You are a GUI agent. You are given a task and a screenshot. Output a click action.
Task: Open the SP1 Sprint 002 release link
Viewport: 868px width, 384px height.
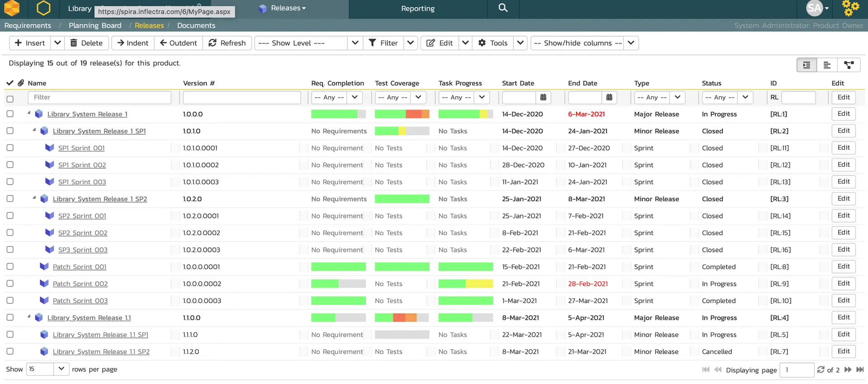click(x=82, y=165)
